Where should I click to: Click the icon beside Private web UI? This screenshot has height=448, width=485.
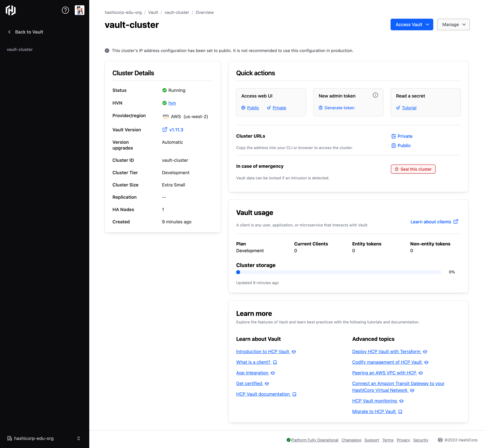point(269,108)
